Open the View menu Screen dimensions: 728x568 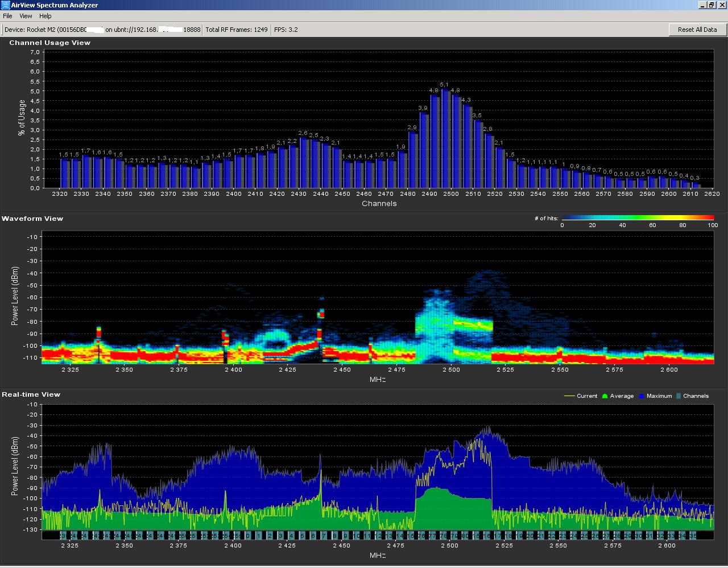click(26, 16)
